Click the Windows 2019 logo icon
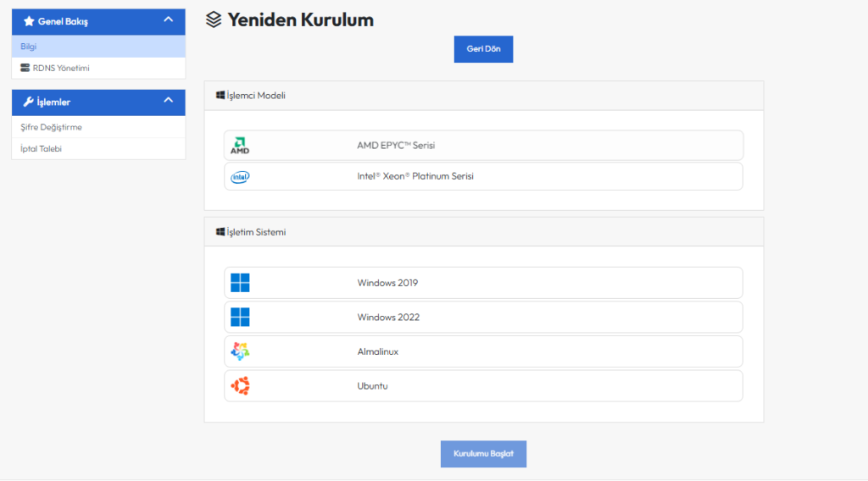Image resolution: width=868 pixels, height=481 pixels. (x=240, y=283)
